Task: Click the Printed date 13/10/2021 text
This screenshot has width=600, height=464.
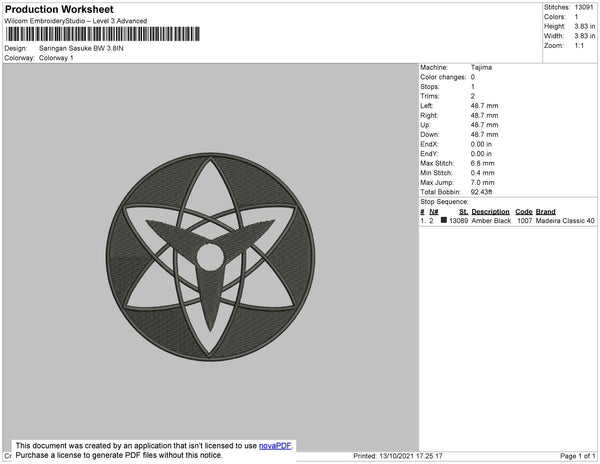Action: [398, 456]
